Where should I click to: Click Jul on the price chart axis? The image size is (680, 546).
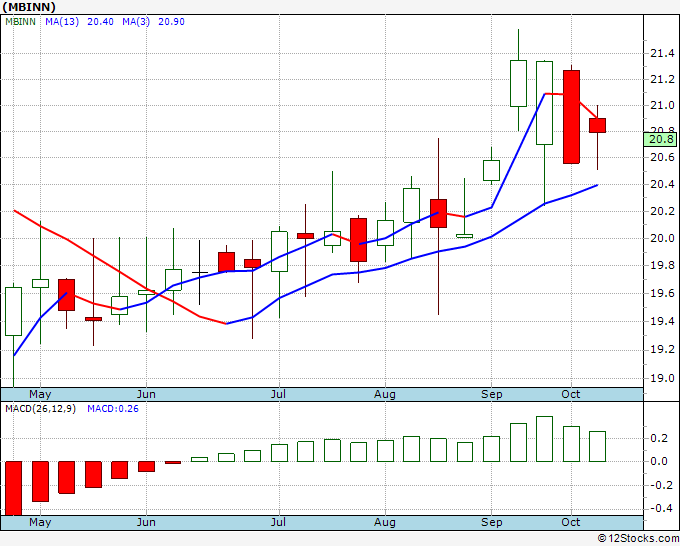[278, 394]
